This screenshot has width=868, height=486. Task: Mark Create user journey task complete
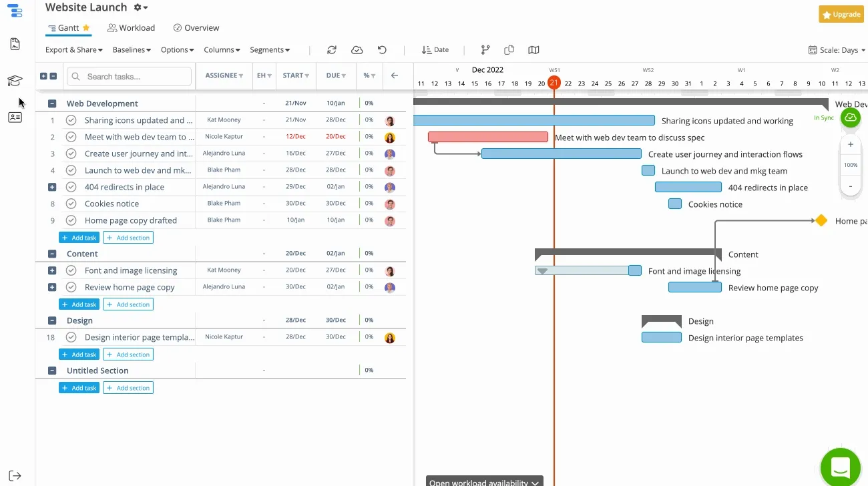[x=71, y=154]
